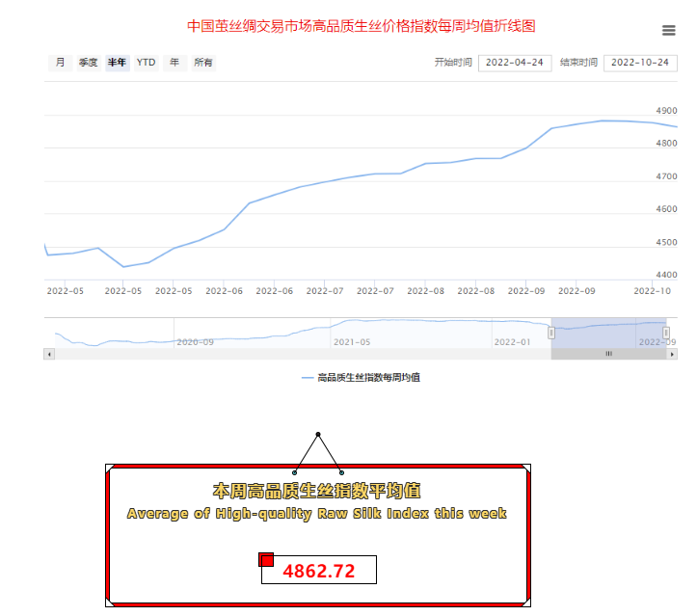The image size is (697, 616).
Task: Click the right navigator range handle
Action: (665, 333)
